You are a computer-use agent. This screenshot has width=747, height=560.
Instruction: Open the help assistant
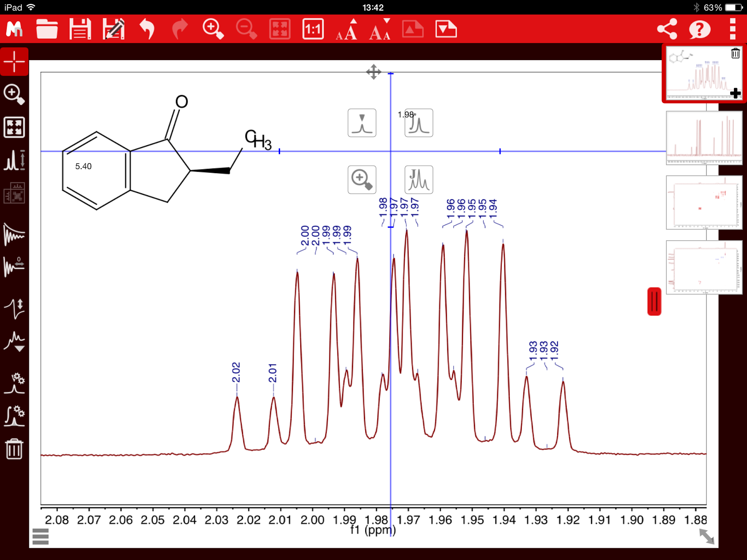pos(698,29)
